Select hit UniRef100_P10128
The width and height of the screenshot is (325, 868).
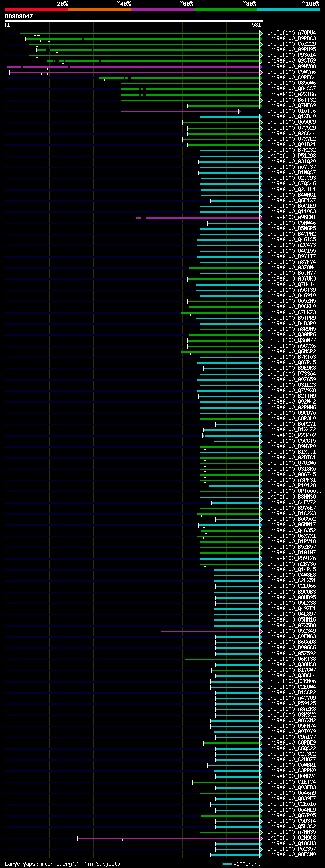(291, 486)
